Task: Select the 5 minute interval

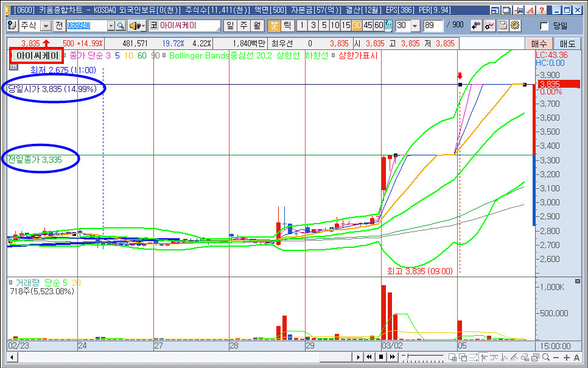Action: pos(324,26)
